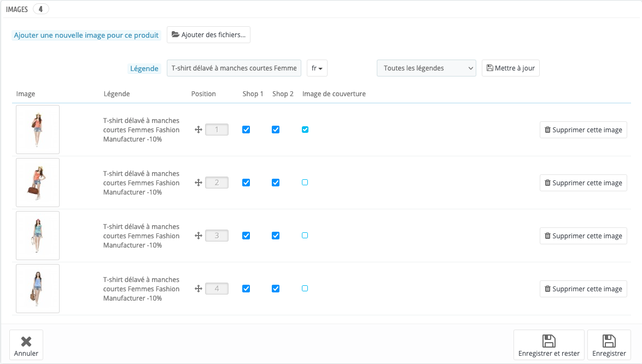The image size is (642, 364).
Task: Select cover image checkbox for fourth image
Action: pyautogui.click(x=305, y=289)
